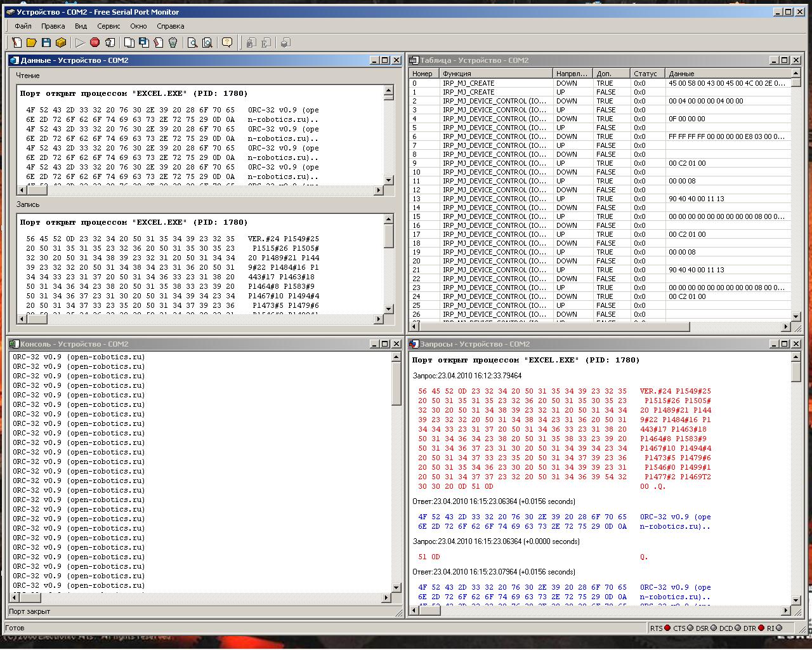Sort table by Функция column header
The image size is (812, 650).
[495, 74]
